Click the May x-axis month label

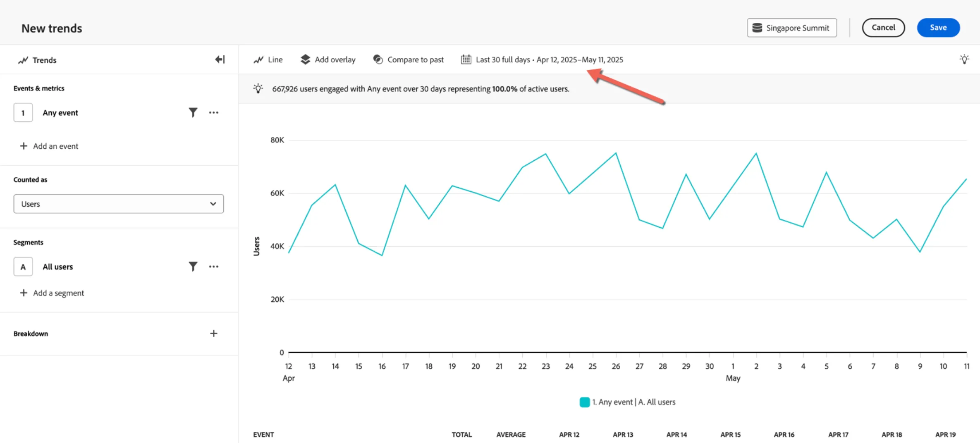click(733, 378)
